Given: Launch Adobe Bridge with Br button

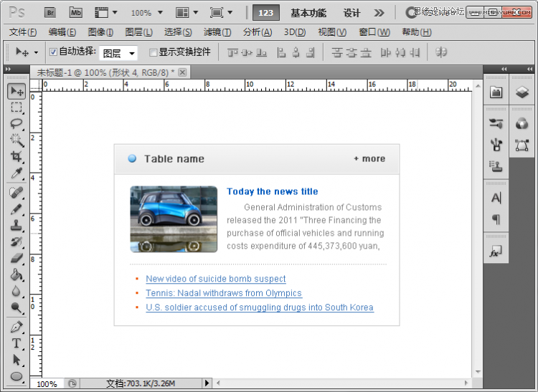Looking at the screenshot, I should coord(50,12).
